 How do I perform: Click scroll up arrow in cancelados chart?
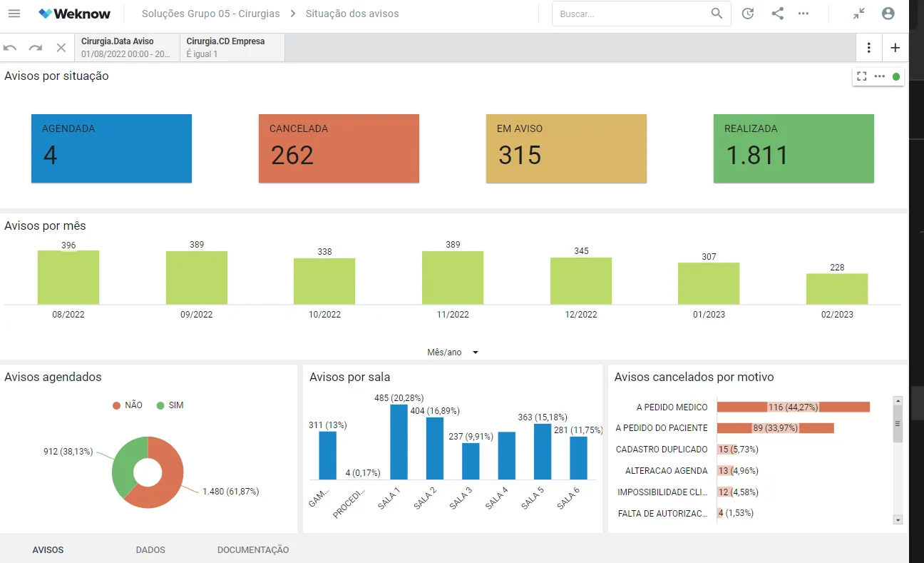[x=898, y=401]
